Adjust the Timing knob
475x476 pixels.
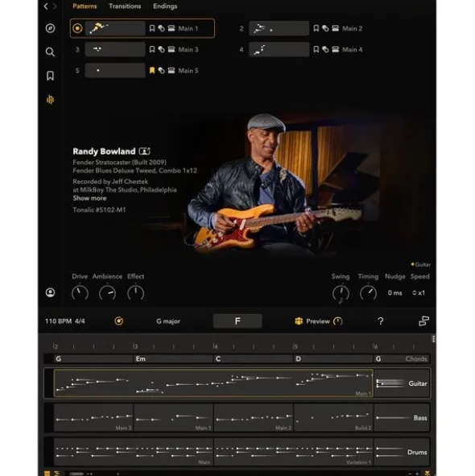(x=368, y=293)
